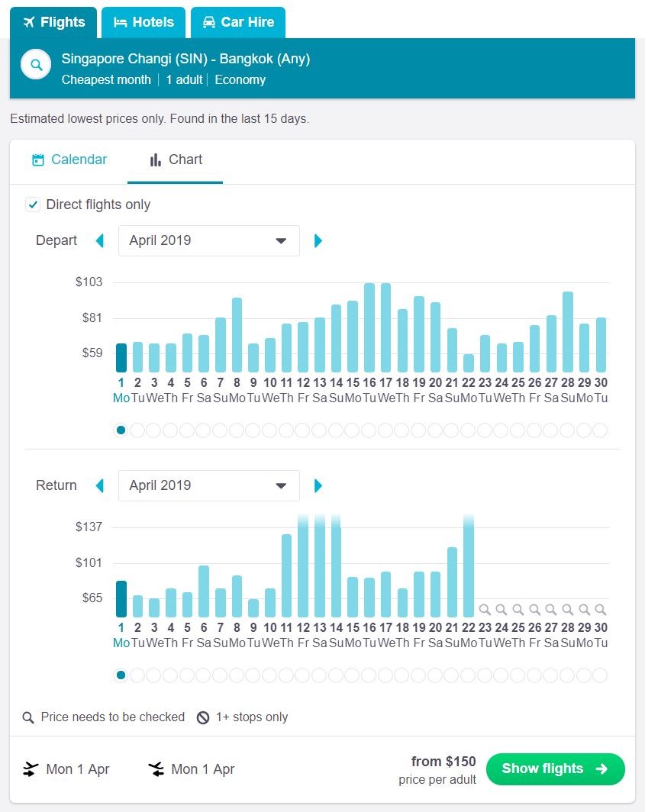This screenshot has width=645, height=812.
Task: Open the Calendar view tab
Action: click(x=69, y=160)
